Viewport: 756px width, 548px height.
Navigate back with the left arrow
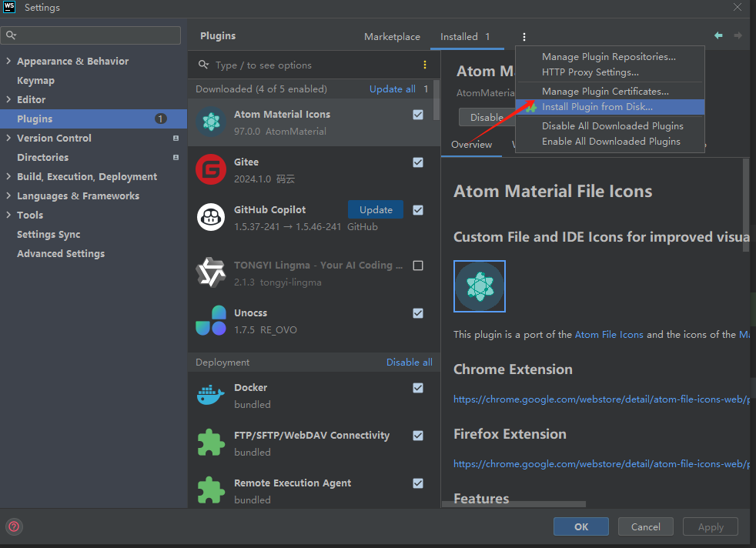coord(718,35)
